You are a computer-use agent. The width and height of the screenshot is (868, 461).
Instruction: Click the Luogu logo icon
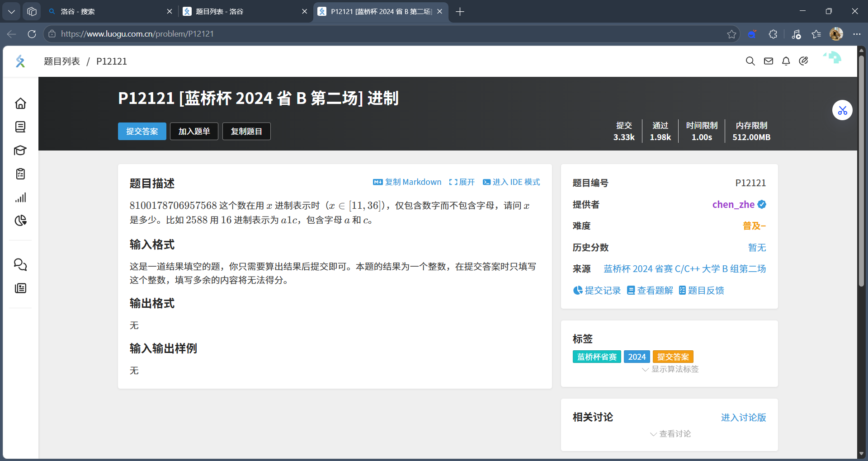pos(20,61)
